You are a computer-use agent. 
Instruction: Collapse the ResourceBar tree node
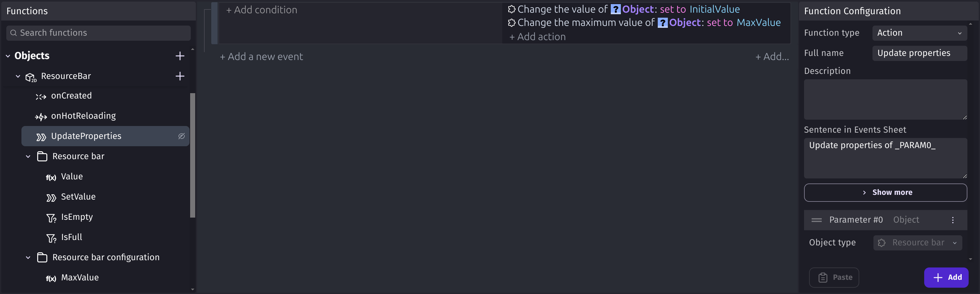(x=18, y=76)
